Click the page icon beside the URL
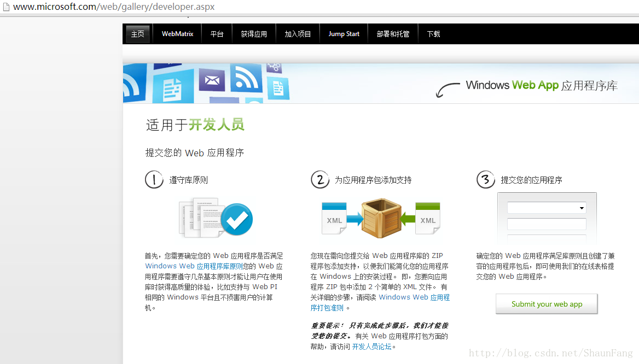 point(6,7)
